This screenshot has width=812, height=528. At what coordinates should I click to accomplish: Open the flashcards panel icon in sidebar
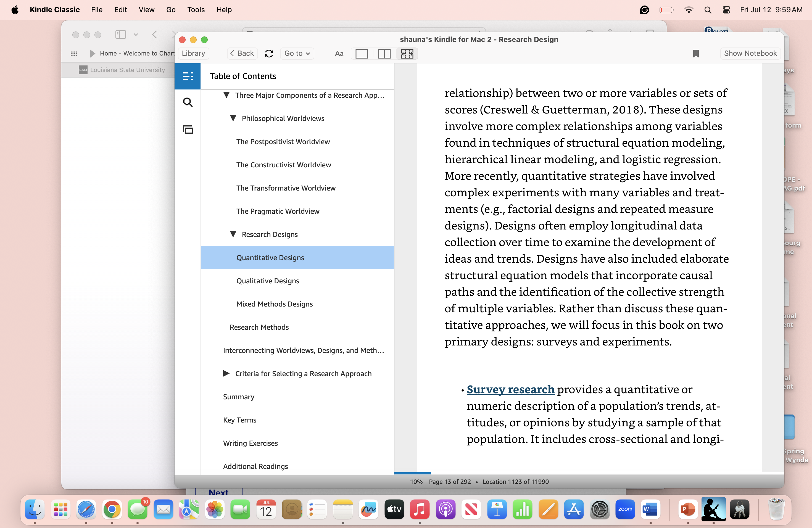tap(188, 130)
